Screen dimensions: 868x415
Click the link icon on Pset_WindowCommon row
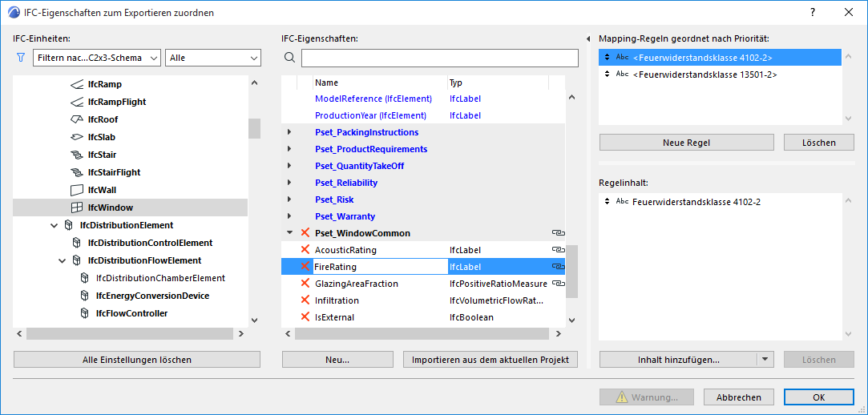tap(558, 233)
